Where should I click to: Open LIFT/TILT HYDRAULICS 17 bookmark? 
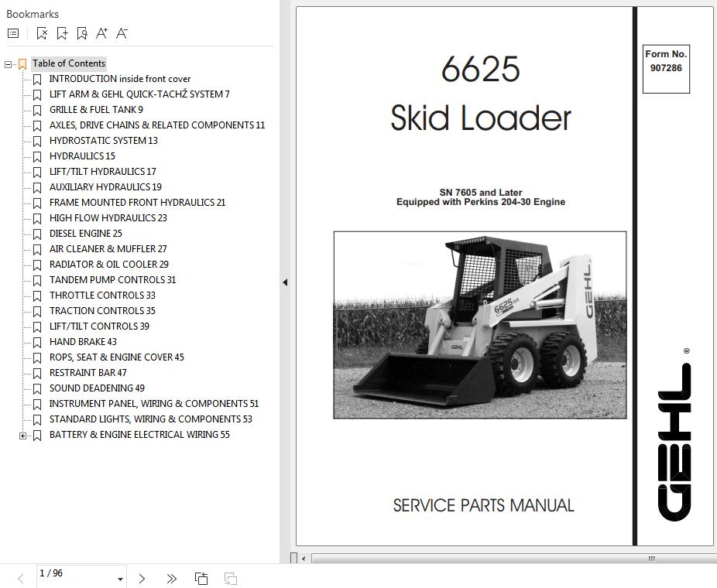(x=102, y=172)
